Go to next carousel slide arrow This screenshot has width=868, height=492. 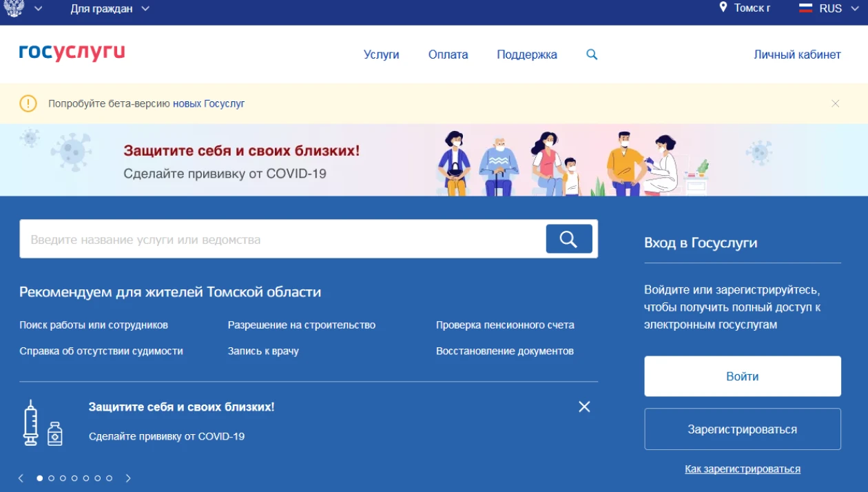(128, 478)
